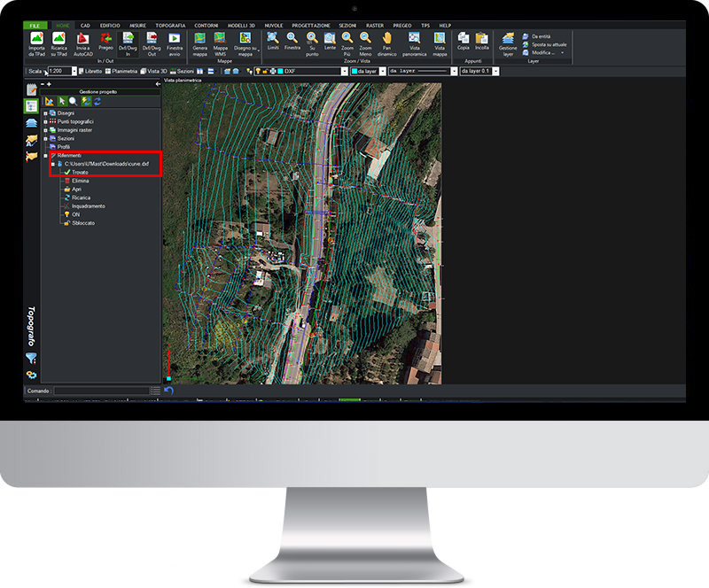
Task: Click the refresh icon in Gestione progetto toolbar
Action: (x=96, y=100)
